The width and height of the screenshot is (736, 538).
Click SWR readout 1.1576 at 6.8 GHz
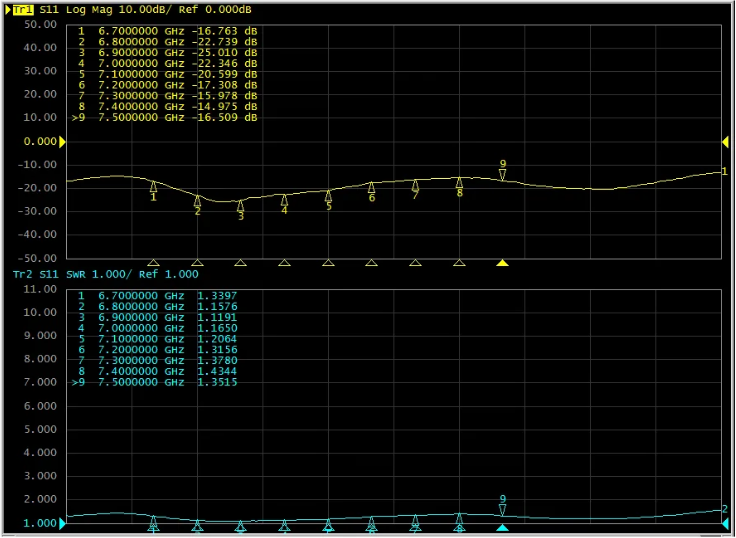click(217, 307)
